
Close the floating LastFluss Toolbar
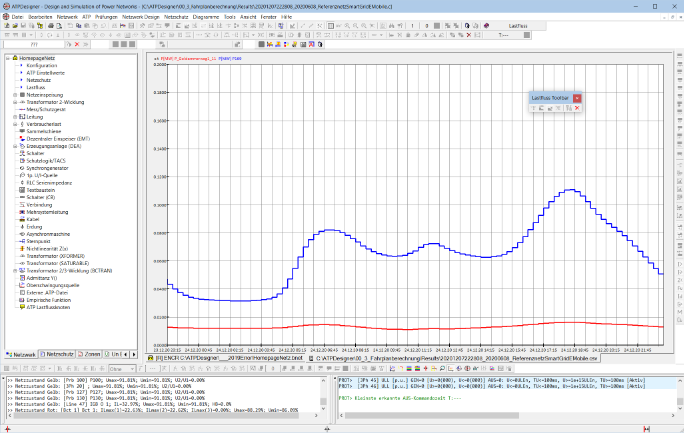[x=578, y=97]
